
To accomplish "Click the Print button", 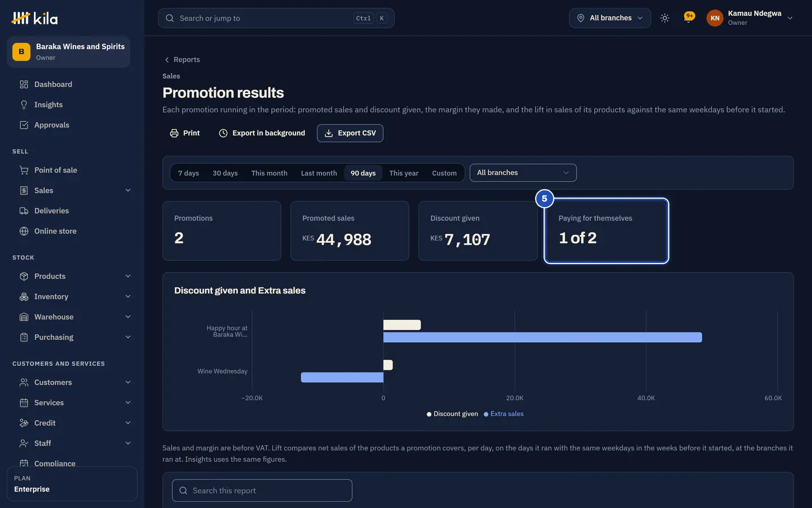I will pyautogui.click(x=185, y=133).
